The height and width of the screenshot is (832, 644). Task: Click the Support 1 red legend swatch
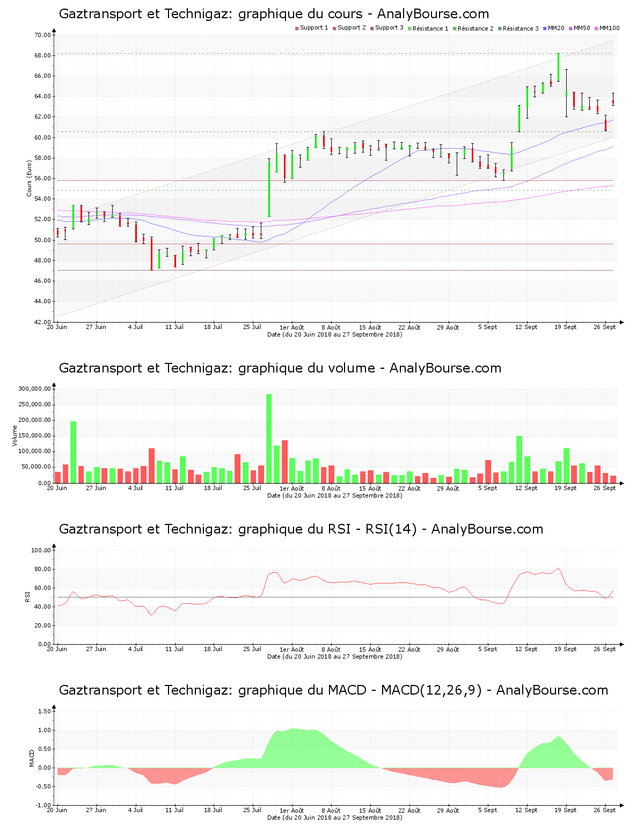pyautogui.click(x=297, y=28)
